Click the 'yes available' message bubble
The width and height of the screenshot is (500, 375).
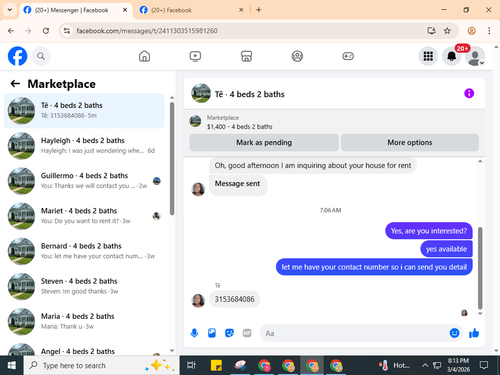tap(446, 249)
